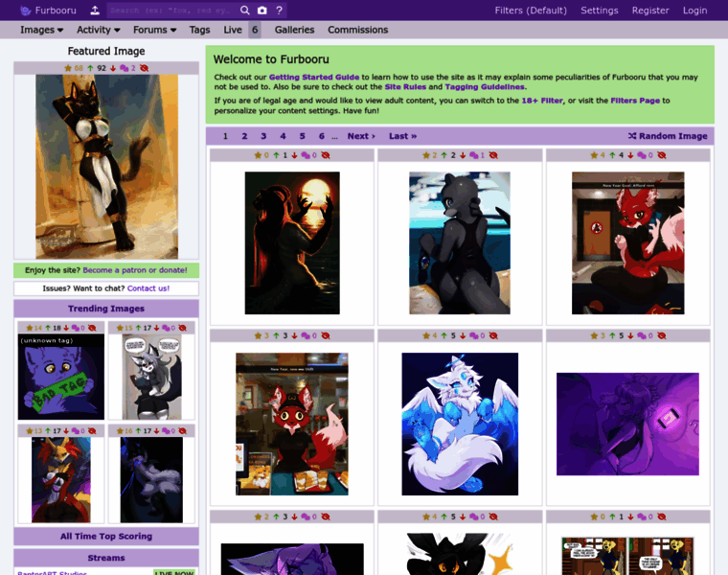Upvote the featured image
Viewport: 728px width, 575px height.
click(x=91, y=68)
